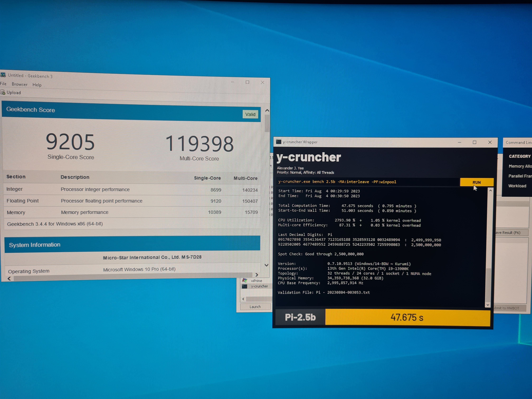The image size is (532, 399).
Task: Click the Processor(s) i9-13900K line
Action: (343, 268)
